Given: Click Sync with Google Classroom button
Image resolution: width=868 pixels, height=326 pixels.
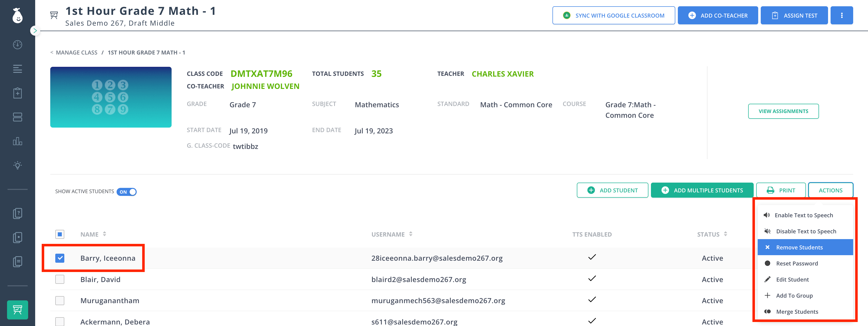Looking at the screenshot, I should pos(614,16).
